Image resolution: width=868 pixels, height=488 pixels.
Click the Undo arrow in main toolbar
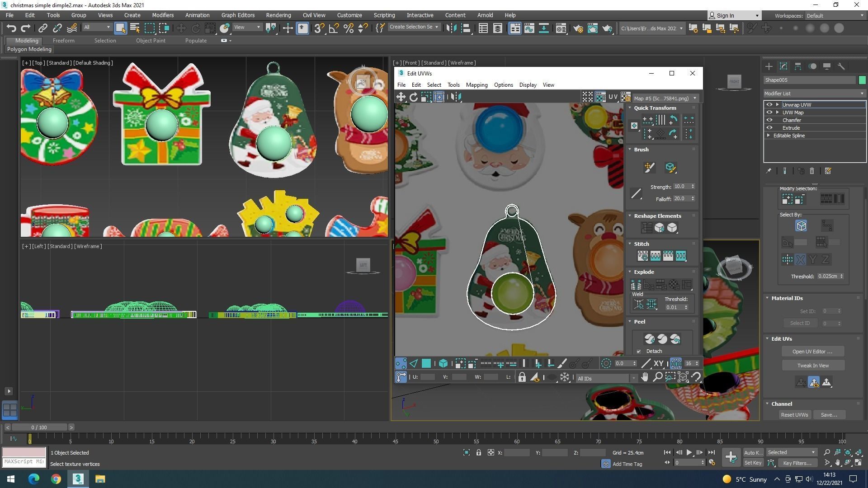click(11, 28)
